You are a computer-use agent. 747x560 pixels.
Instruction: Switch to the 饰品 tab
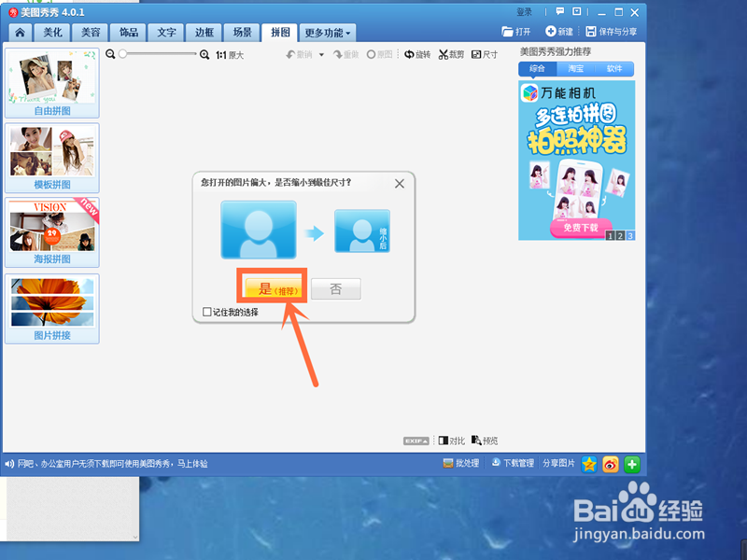pos(129,33)
